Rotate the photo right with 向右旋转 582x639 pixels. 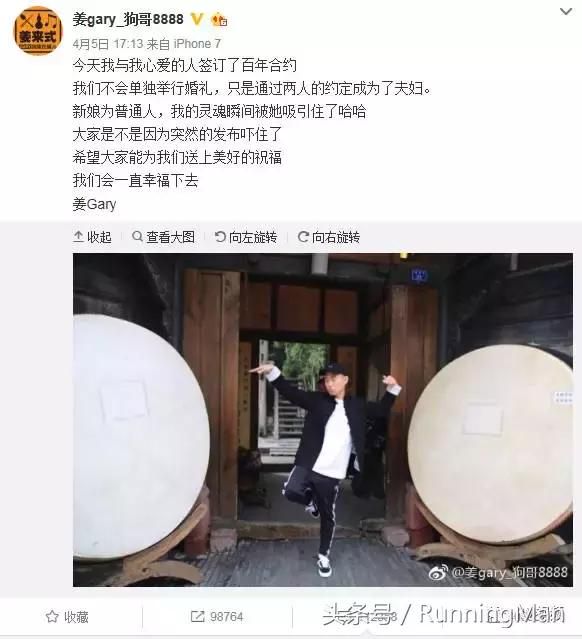pyautogui.click(x=329, y=237)
